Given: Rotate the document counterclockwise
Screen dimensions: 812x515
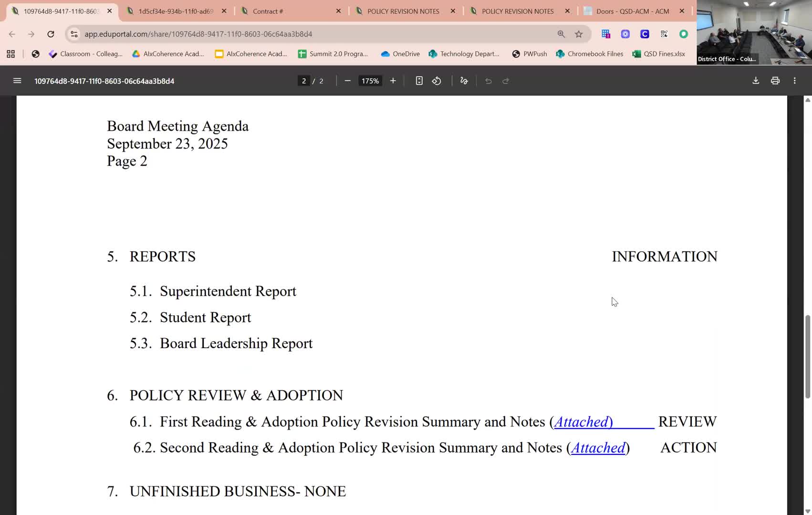Looking at the screenshot, I should tap(437, 81).
